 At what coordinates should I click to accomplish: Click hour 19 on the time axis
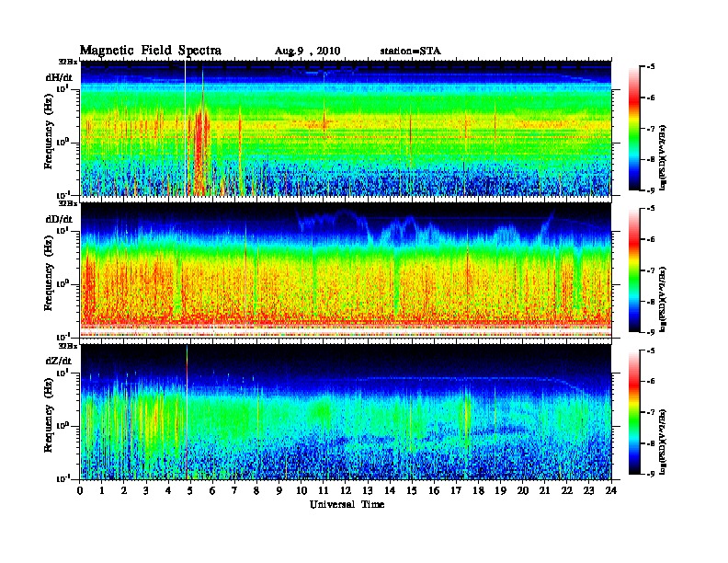coord(501,490)
